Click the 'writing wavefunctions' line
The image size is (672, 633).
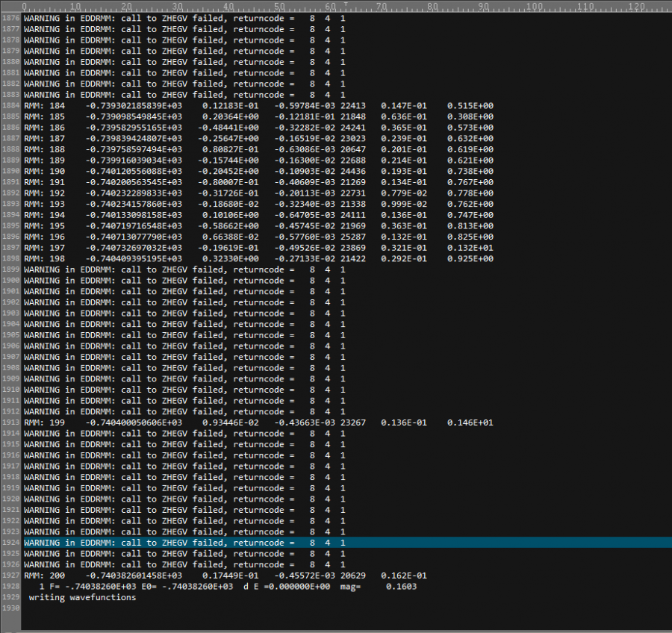click(82, 597)
